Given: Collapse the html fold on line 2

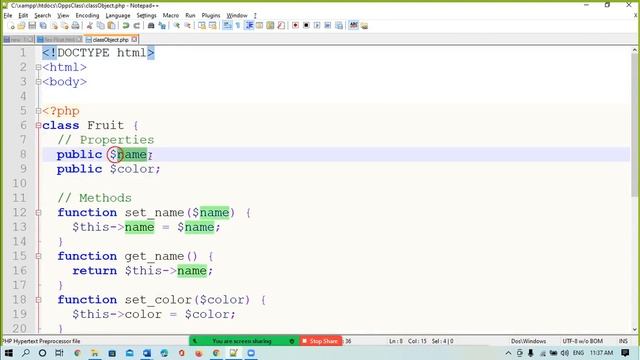Looking at the screenshot, I should 38,67.
